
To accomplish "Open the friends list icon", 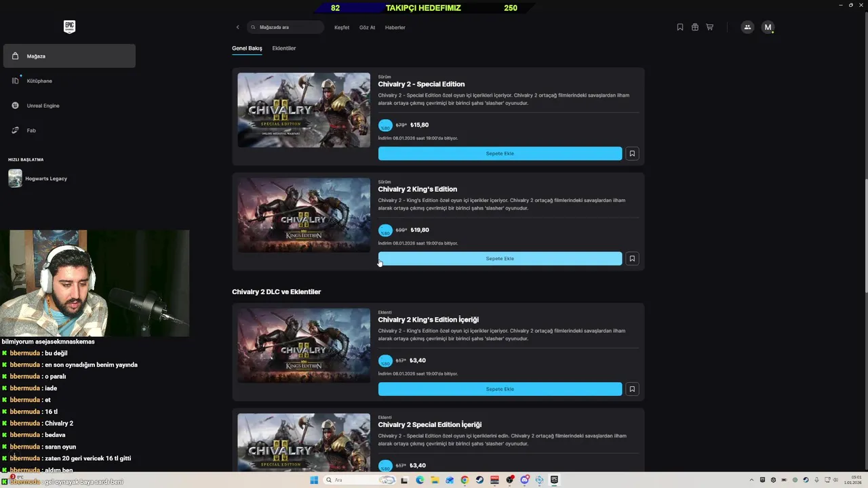I will (747, 27).
